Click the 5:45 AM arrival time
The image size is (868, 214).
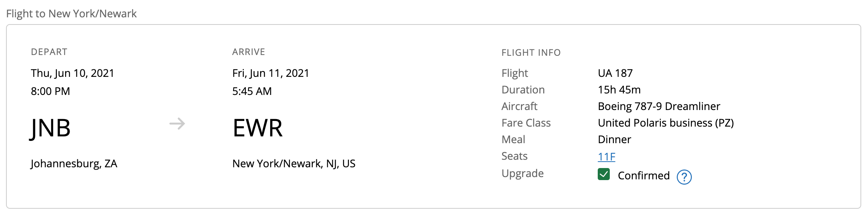[x=252, y=91]
